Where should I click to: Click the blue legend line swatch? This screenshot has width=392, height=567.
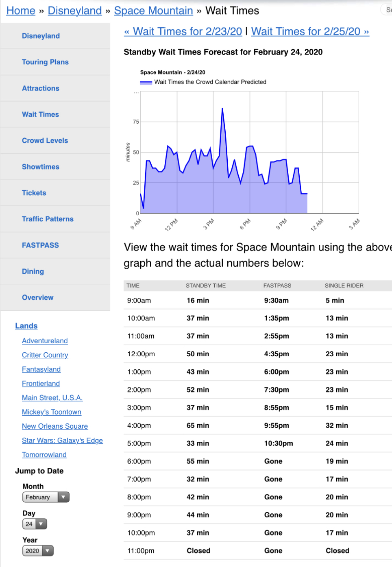click(146, 82)
